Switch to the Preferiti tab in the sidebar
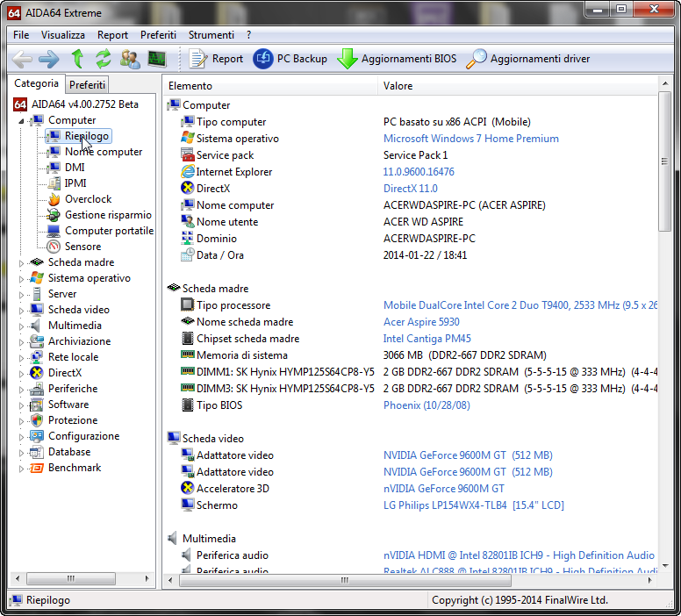681x616 pixels. click(87, 85)
